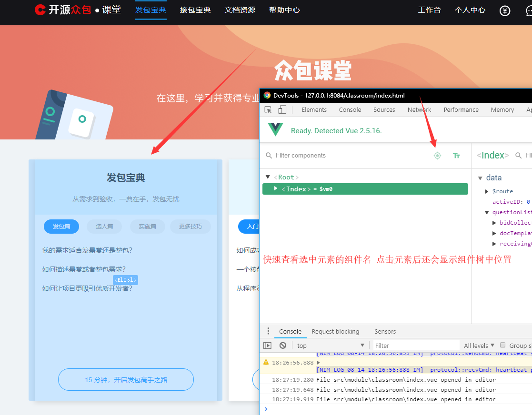The width and height of the screenshot is (532, 415).
Task: Click the 发包宝典 card heading
Action: (x=126, y=178)
